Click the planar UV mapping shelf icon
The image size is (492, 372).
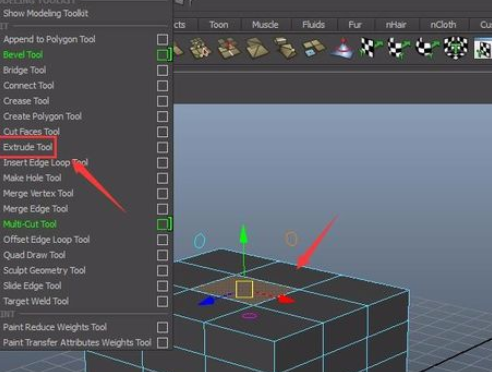click(x=370, y=48)
